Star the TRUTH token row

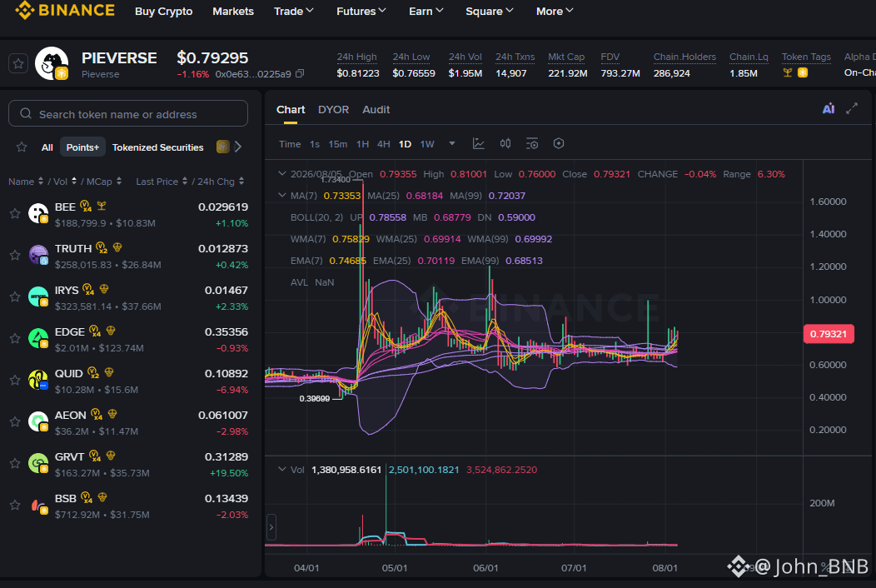(15, 255)
